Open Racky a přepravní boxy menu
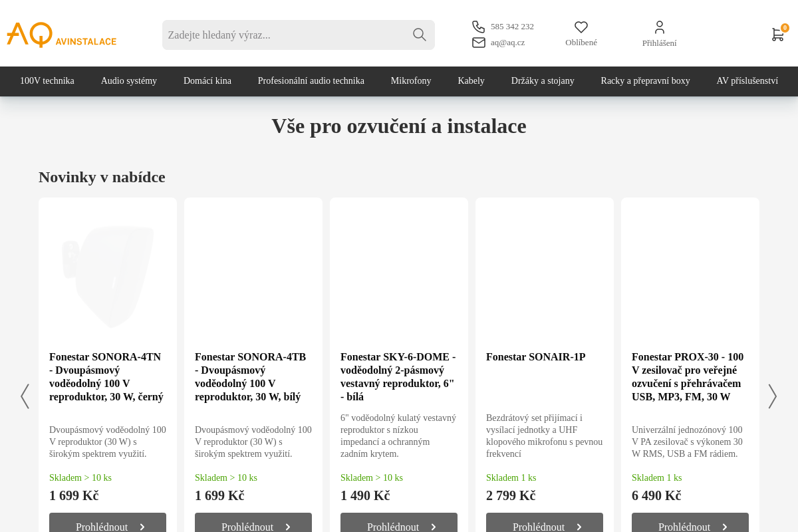 (x=646, y=81)
